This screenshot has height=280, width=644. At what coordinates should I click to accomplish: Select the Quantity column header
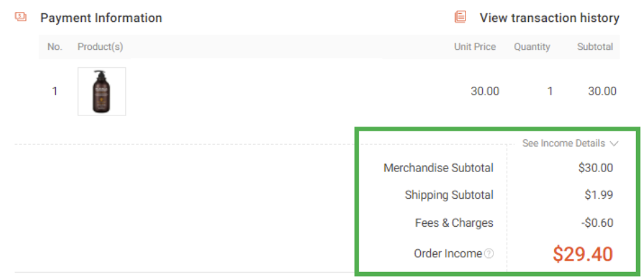tap(532, 47)
